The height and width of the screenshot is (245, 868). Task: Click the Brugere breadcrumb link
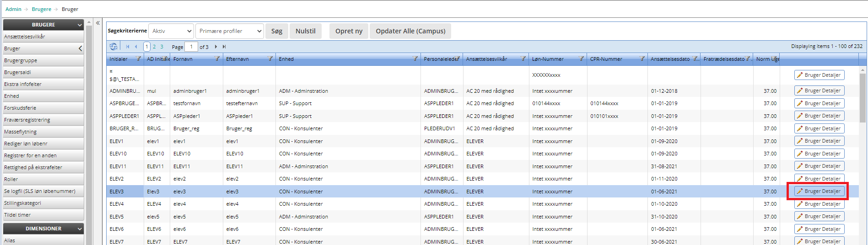tap(42, 9)
